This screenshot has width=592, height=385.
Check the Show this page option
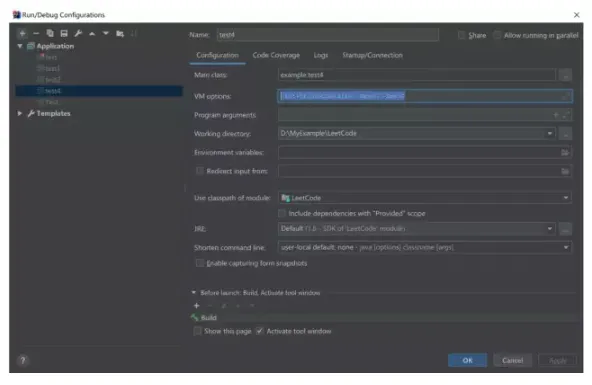click(x=197, y=331)
